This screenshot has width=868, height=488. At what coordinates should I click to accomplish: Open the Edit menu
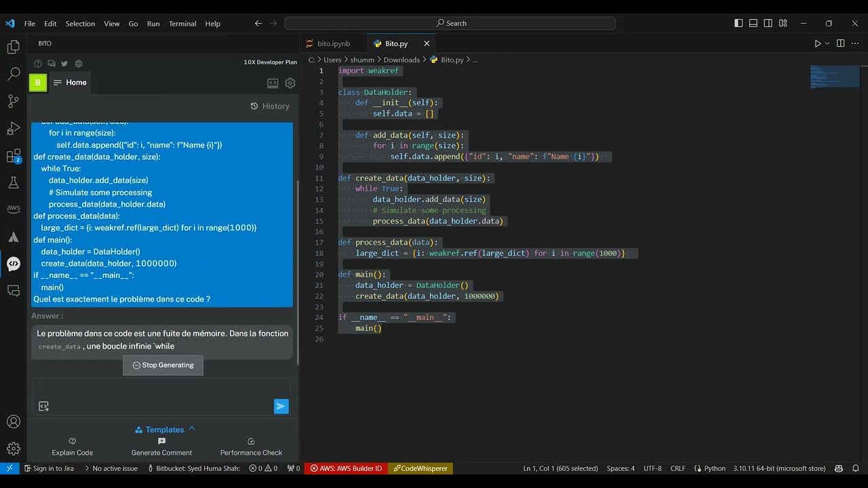coord(51,23)
